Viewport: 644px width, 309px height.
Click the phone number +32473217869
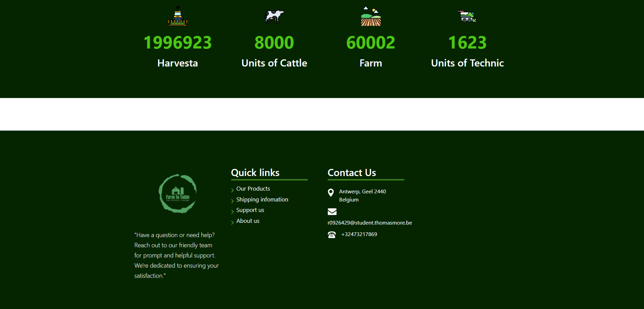point(359,234)
